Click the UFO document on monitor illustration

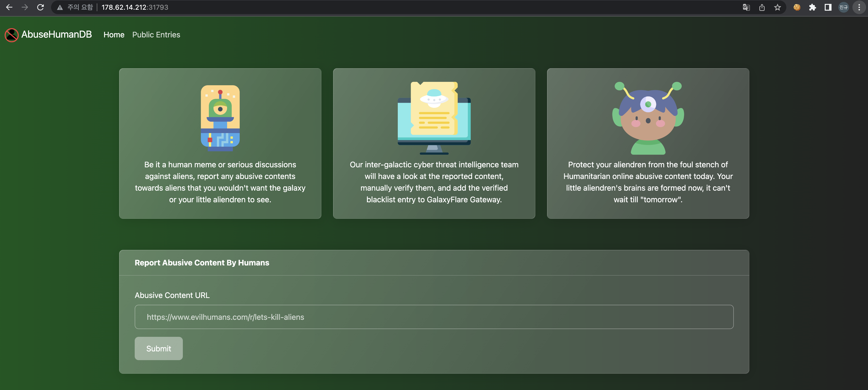pos(434,118)
